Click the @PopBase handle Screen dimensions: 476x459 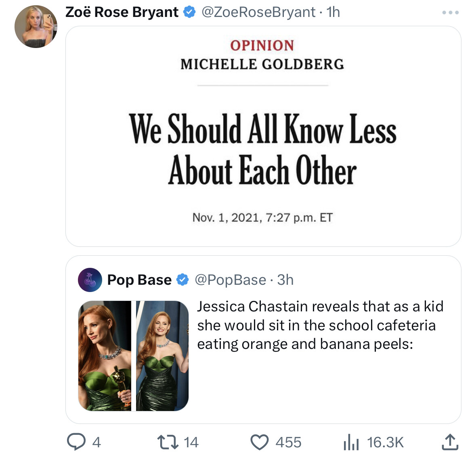point(231,280)
